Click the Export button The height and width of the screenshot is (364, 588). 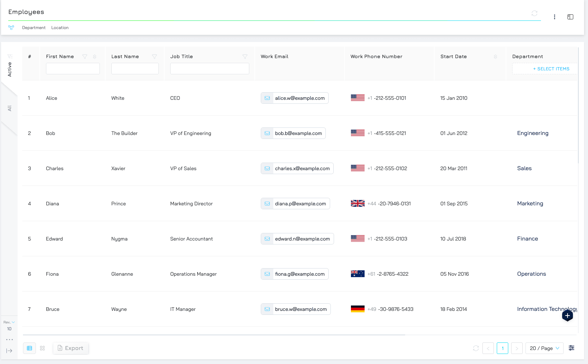coord(71,348)
